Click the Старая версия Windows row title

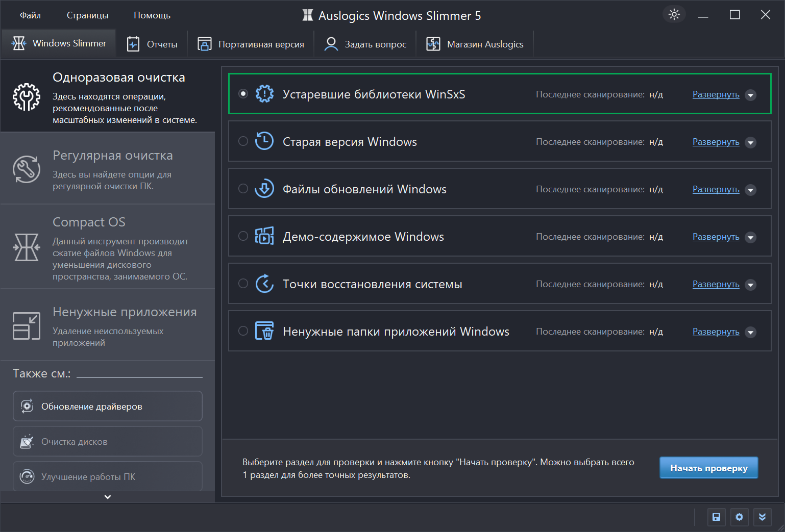(x=350, y=142)
